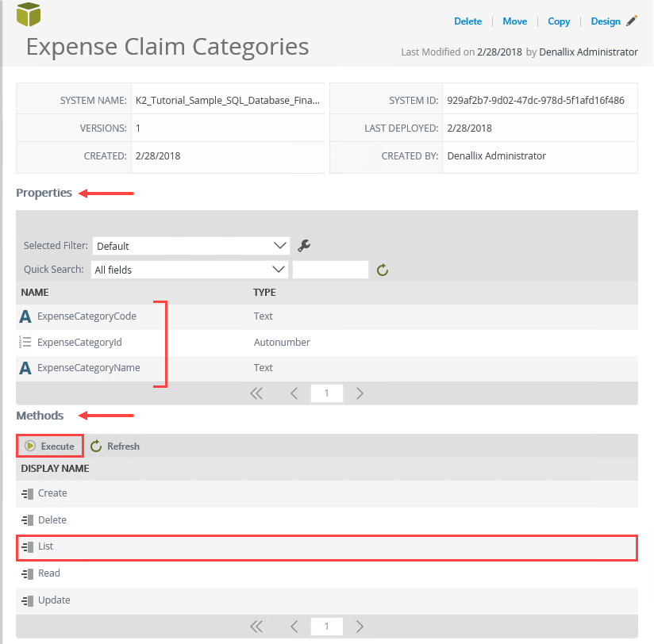
Task: Click the Quick Search text field
Action: (330, 270)
